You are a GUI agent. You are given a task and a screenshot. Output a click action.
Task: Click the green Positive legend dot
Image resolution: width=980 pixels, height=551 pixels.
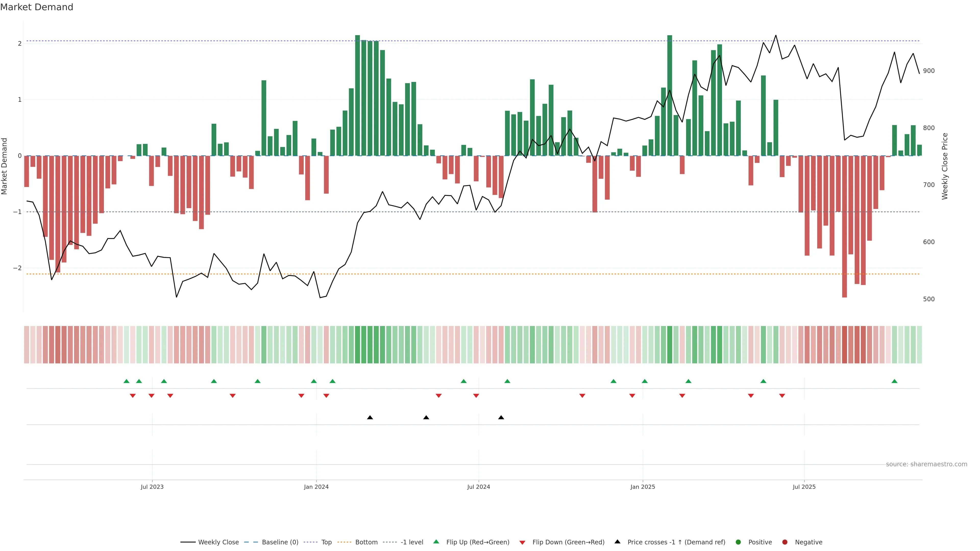click(x=738, y=542)
